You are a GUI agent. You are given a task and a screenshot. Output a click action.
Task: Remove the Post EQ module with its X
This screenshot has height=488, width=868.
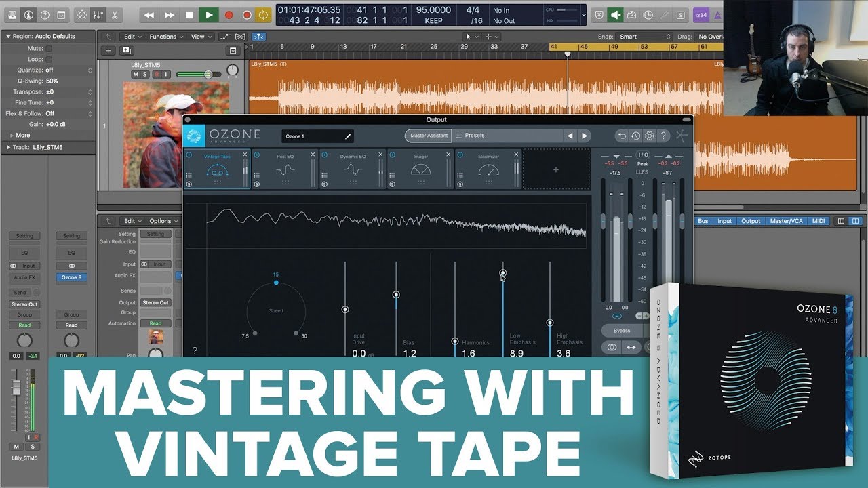pyautogui.click(x=313, y=155)
